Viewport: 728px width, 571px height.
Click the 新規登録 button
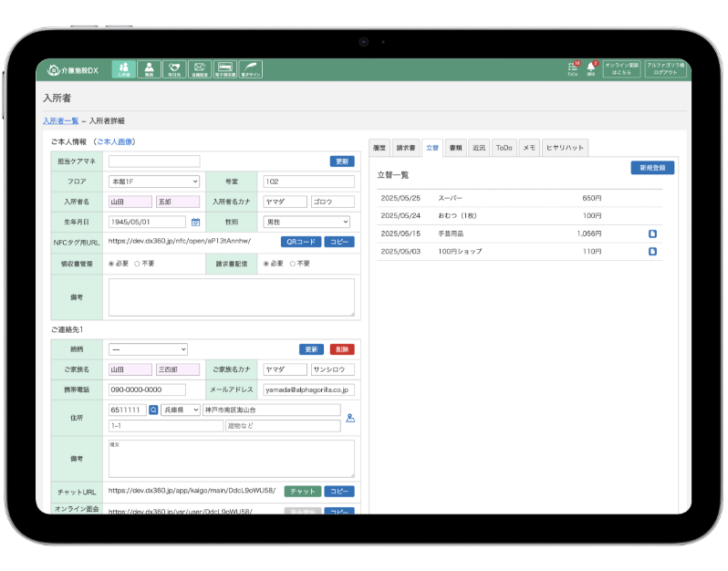click(652, 168)
